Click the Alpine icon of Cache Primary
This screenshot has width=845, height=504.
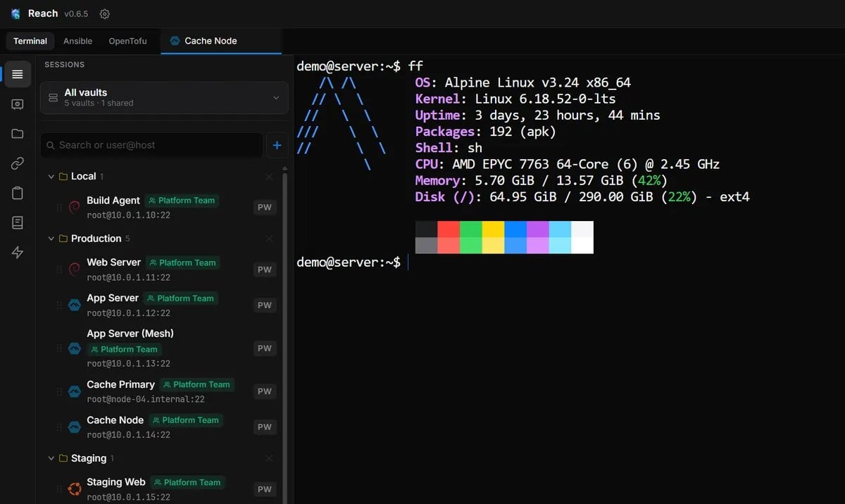coord(74,391)
